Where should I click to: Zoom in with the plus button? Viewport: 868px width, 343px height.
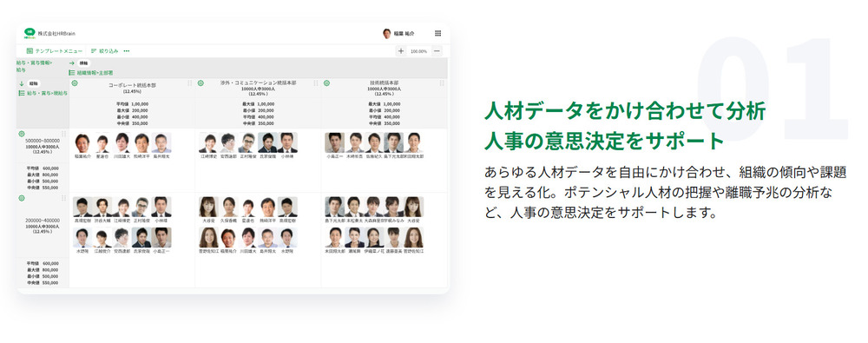401,51
